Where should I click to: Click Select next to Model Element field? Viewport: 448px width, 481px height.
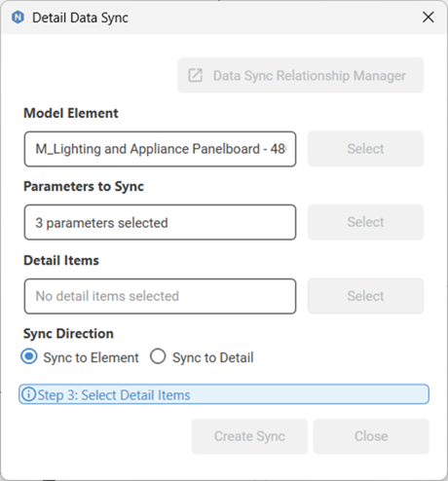pyautogui.click(x=365, y=149)
